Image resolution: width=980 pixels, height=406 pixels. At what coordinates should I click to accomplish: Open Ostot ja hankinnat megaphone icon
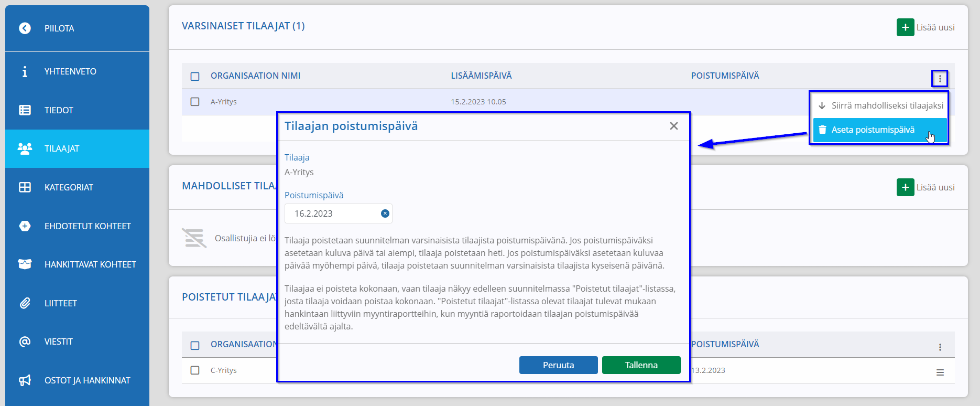point(25,380)
